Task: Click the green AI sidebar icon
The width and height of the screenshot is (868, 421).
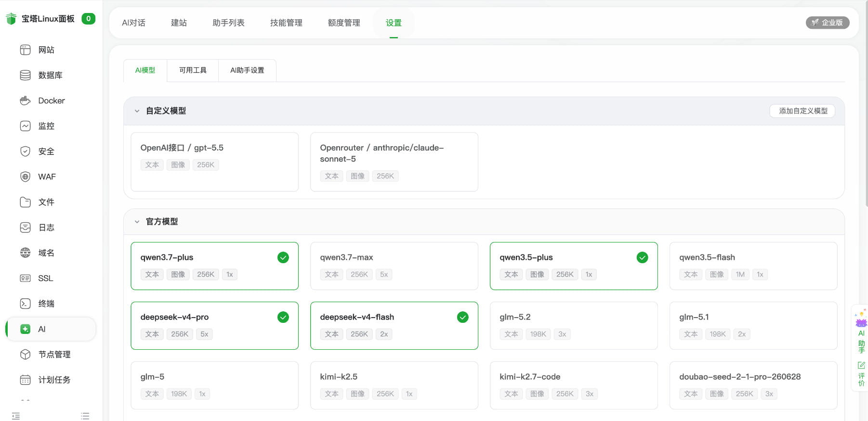Action: pyautogui.click(x=25, y=329)
